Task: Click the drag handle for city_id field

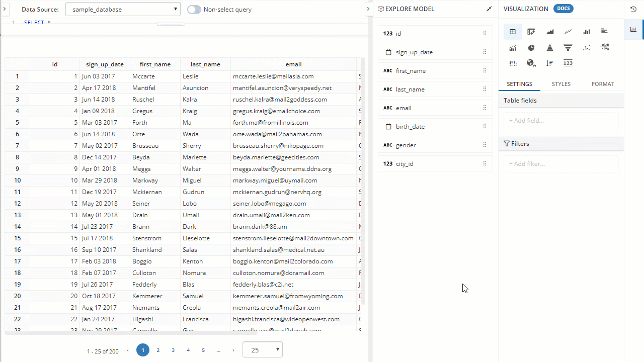Action: (485, 163)
